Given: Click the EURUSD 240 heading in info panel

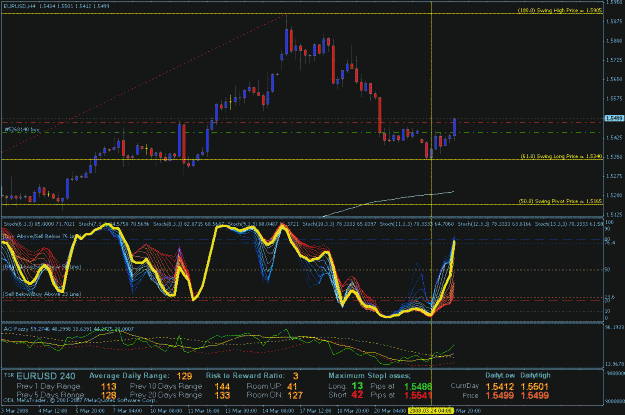Looking at the screenshot, I should pos(46,376).
